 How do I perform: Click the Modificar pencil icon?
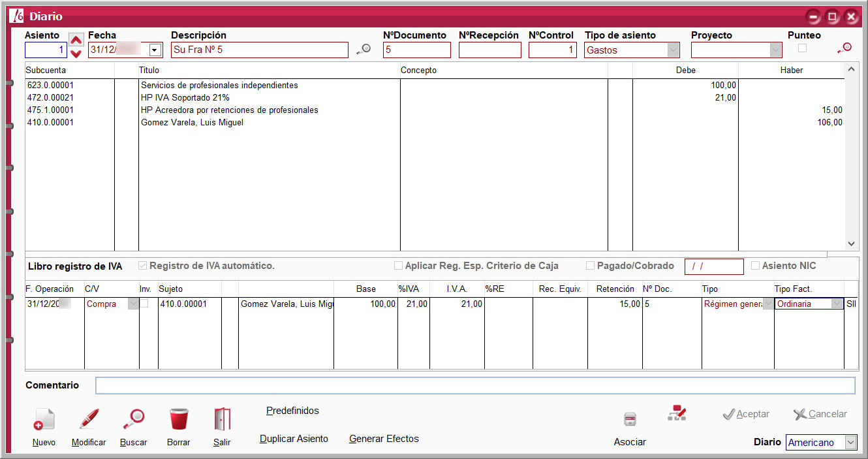pyautogui.click(x=89, y=420)
